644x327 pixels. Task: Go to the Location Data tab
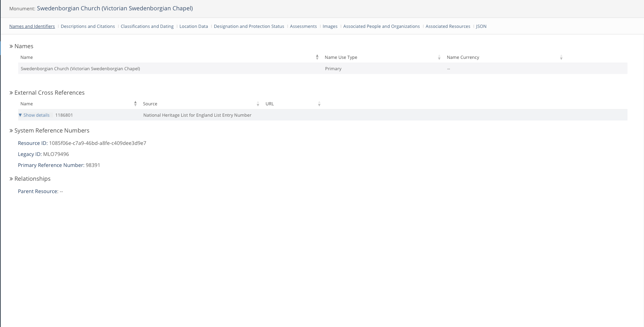194,26
